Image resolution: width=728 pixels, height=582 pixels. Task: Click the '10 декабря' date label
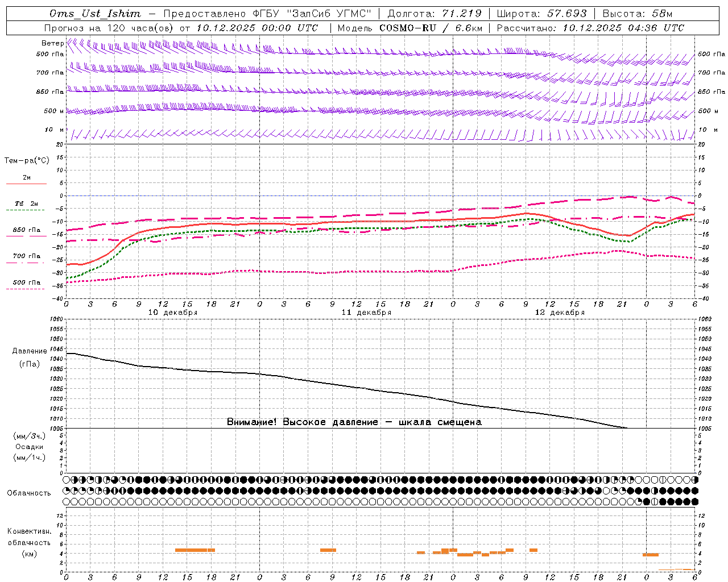(173, 313)
